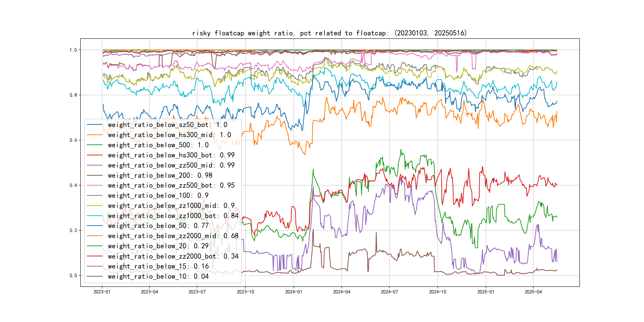The width and height of the screenshot is (644, 322).
Task: Click legend entry weight_ratio_below_zz2000_mid
Action: (x=173, y=236)
